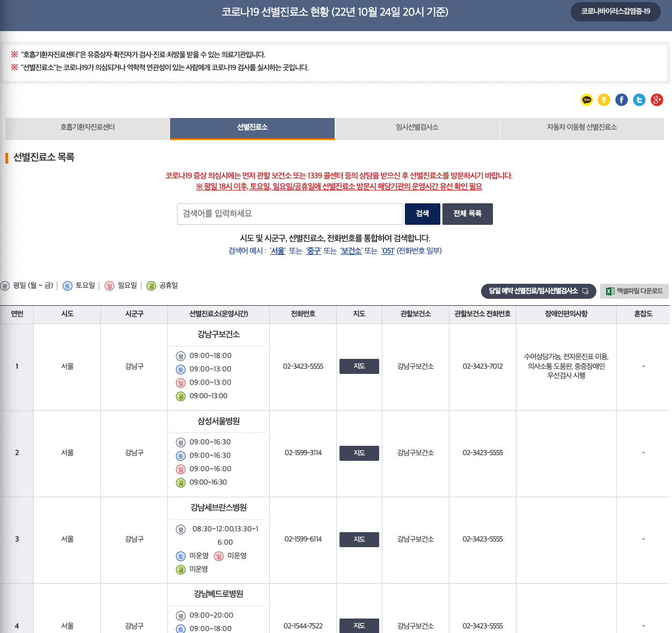Viewport: 672px width, 633px height.
Task: Click holiday icon in 강남세브란스병원 hours
Action: [x=181, y=570]
